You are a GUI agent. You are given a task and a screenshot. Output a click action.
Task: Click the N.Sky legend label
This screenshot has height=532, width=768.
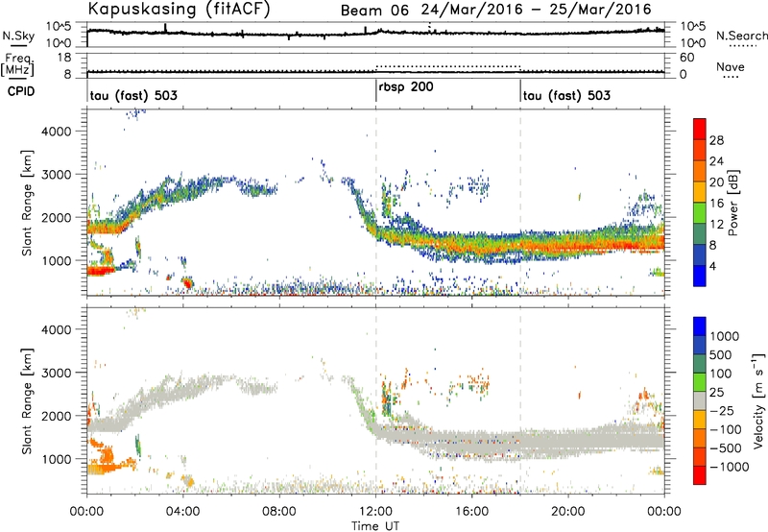18,36
